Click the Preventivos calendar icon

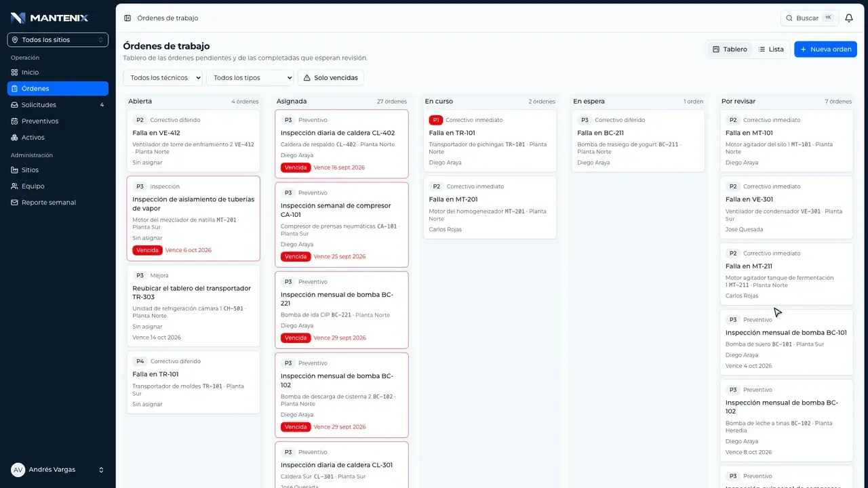coord(15,121)
